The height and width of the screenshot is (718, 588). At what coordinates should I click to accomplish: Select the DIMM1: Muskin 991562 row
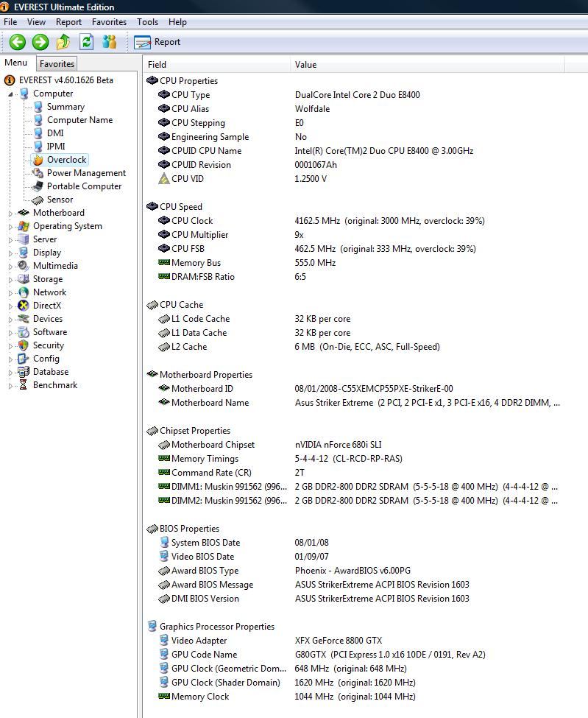pos(358,486)
